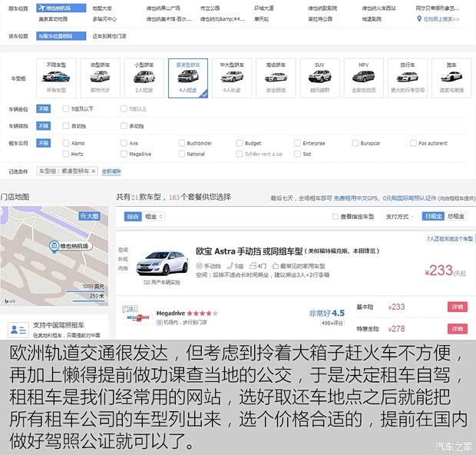
Task: Enable the Alamo company checkbox
Action: click(x=65, y=143)
